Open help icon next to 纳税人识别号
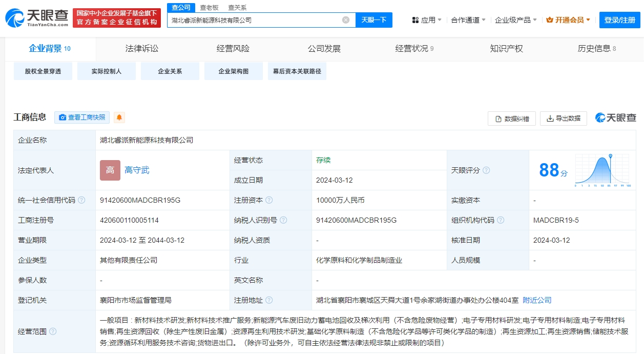The width and height of the screenshot is (644, 354). 283,220
